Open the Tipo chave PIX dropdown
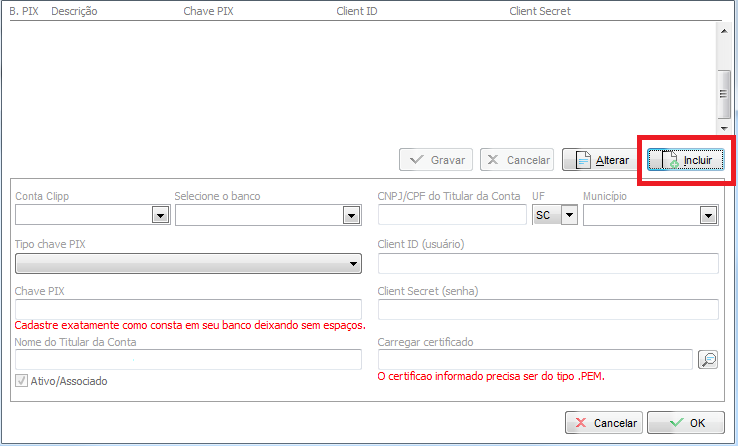 (354, 264)
